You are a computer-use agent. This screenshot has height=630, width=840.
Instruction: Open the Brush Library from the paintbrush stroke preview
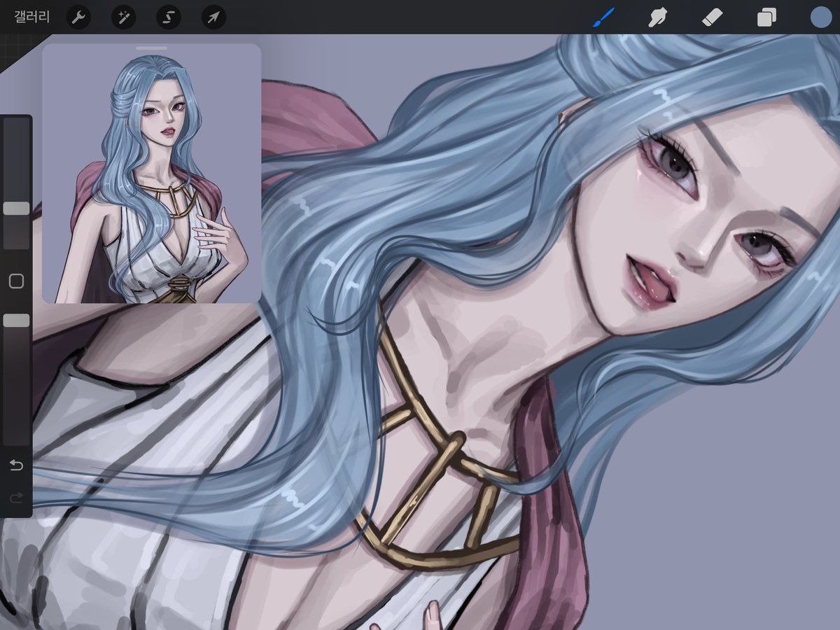603,17
